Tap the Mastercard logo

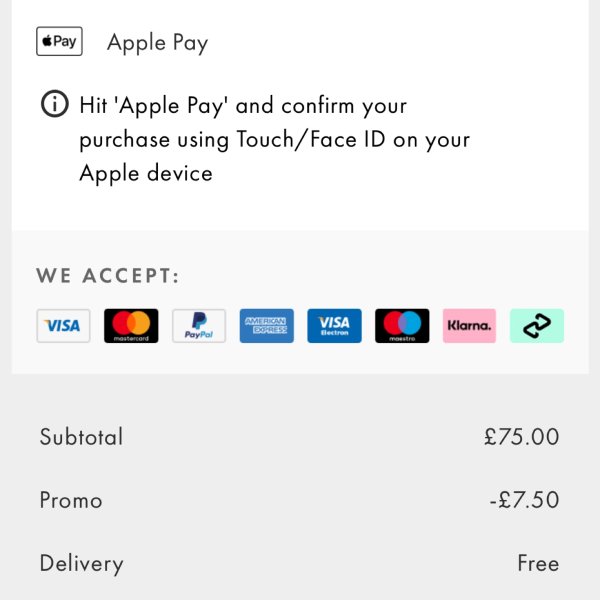[131, 326]
